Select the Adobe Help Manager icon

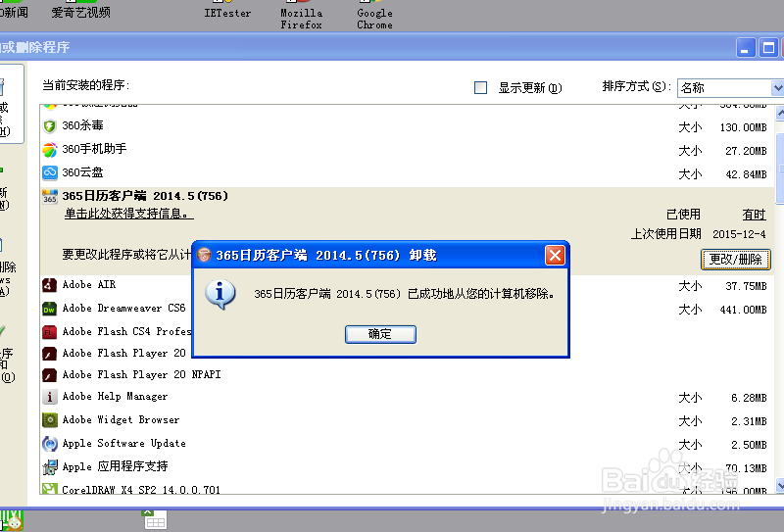coord(50,397)
